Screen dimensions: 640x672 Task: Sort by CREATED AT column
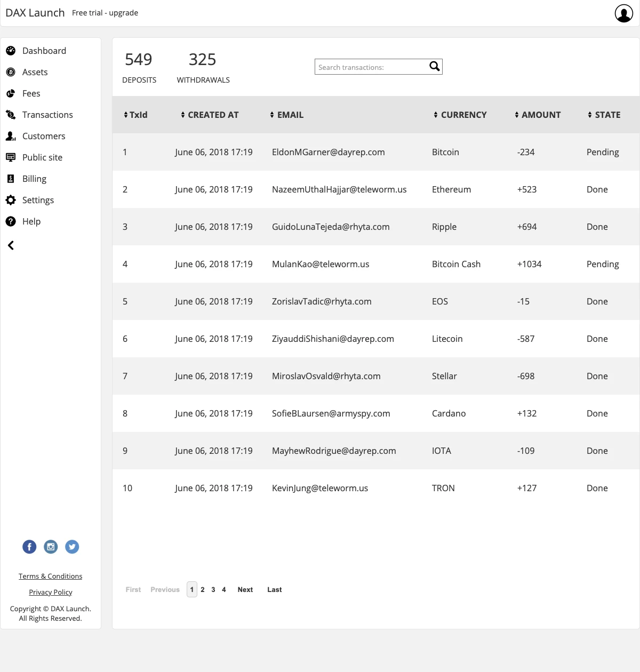(210, 115)
